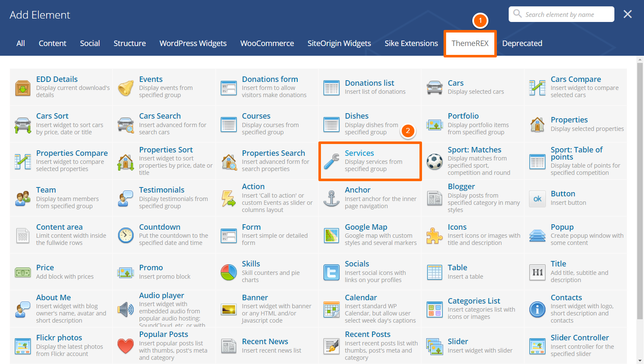
Task: Click the Icons puzzle piece icon
Action: pos(435,236)
